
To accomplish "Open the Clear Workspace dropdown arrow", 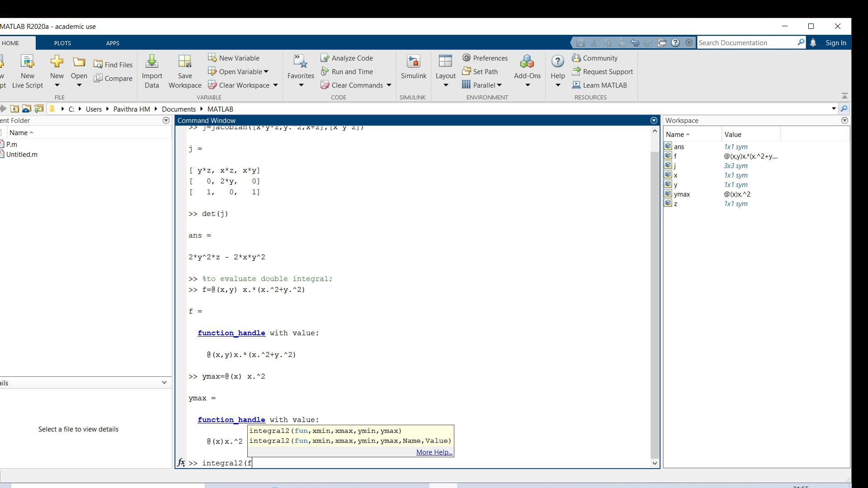I will pos(275,85).
